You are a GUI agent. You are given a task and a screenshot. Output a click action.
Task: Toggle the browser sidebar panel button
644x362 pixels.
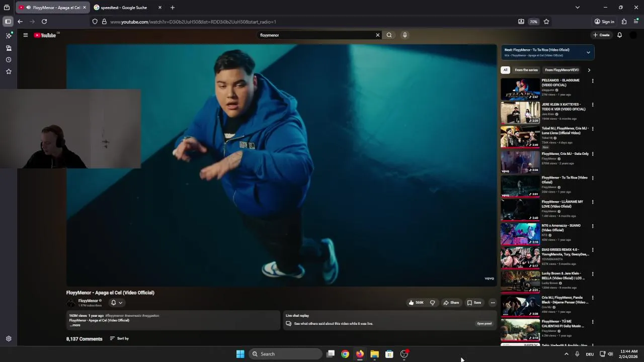pos(8,22)
